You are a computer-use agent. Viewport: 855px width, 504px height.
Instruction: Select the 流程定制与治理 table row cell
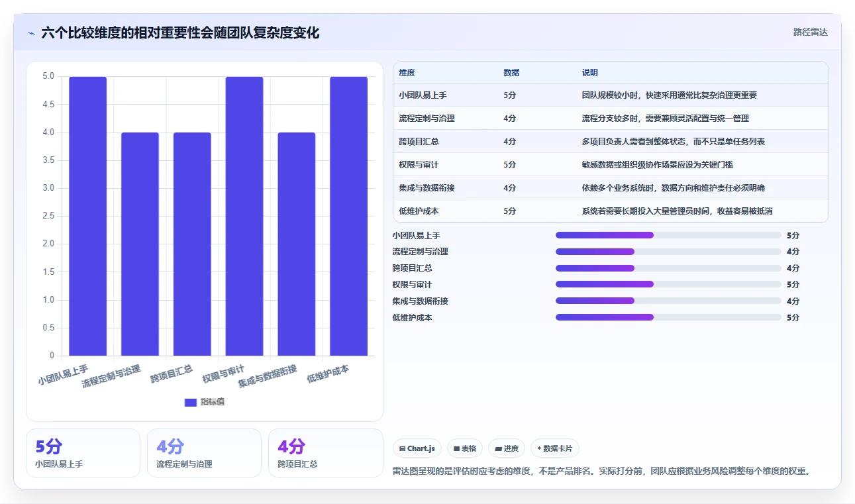click(427, 119)
